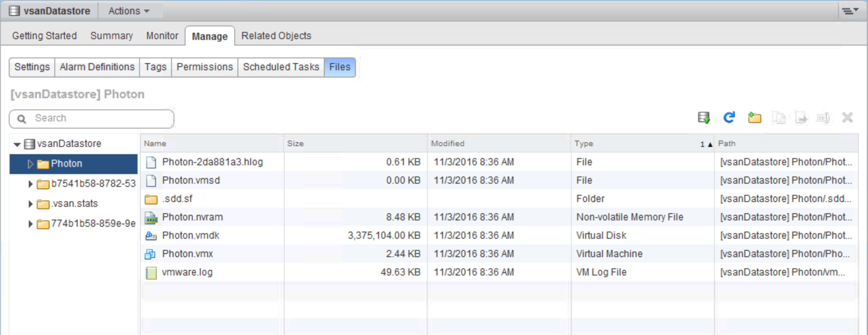Open the Related Objects tab

pyautogui.click(x=276, y=36)
